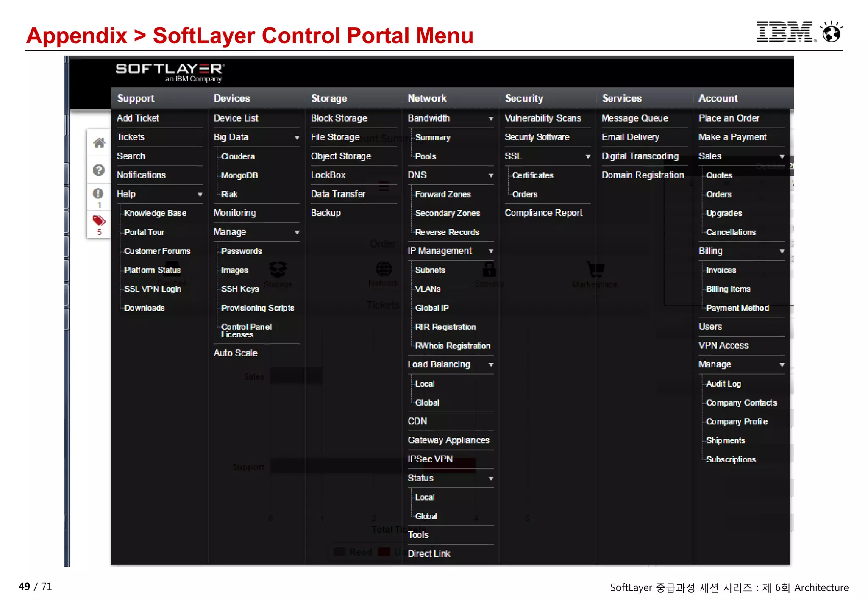Open the Support menu
The height and width of the screenshot is (601, 868).
pyautogui.click(x=136, y=98)
